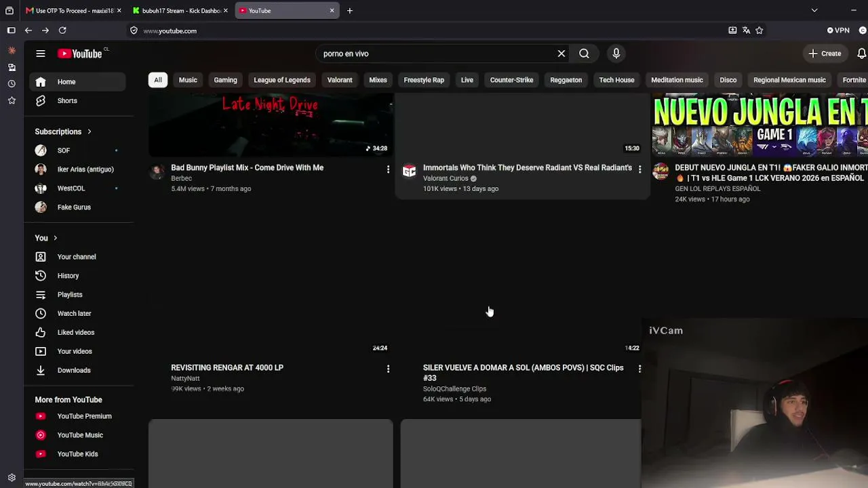
Task: Filter by Tech House chip
Action: pyautogui.click(x=616, y=80)
